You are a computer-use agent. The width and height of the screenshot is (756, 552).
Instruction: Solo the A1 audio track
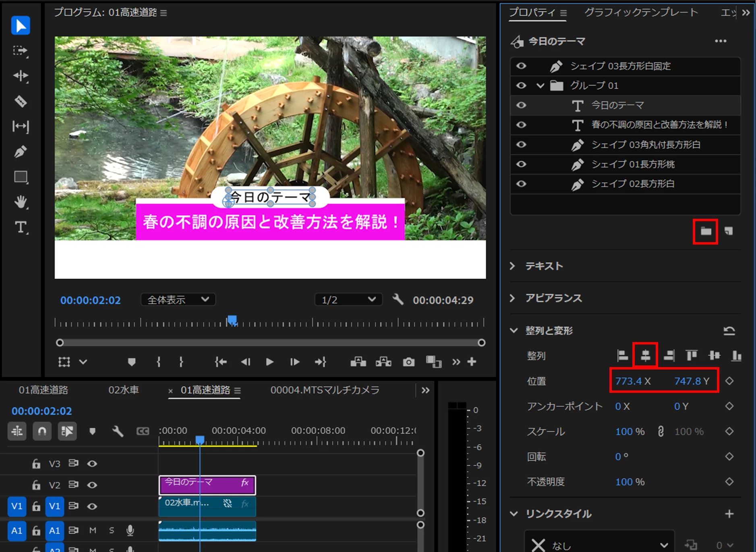point(112,530)
